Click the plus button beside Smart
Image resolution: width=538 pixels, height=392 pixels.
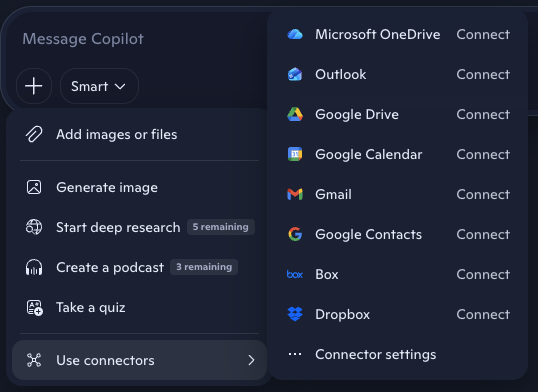pos(34,86)
